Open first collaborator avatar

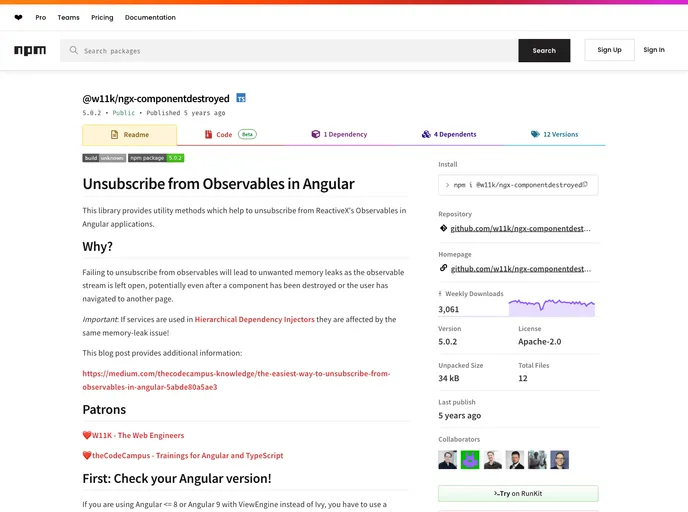coord(448,460)
